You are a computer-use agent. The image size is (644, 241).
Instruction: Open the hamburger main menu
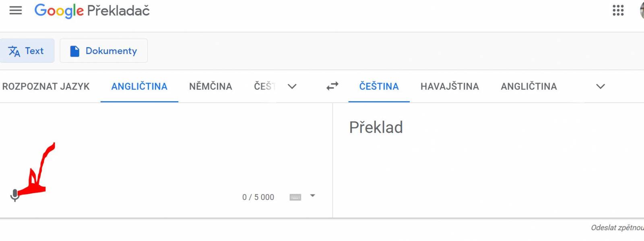pyautogui.click(x=16, y=10)
